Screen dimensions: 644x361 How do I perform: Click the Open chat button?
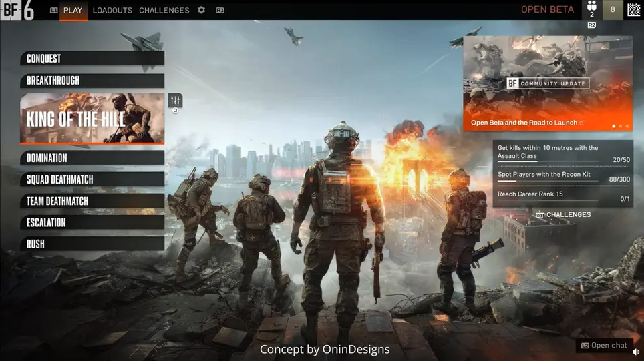click(x=604, y=346)
